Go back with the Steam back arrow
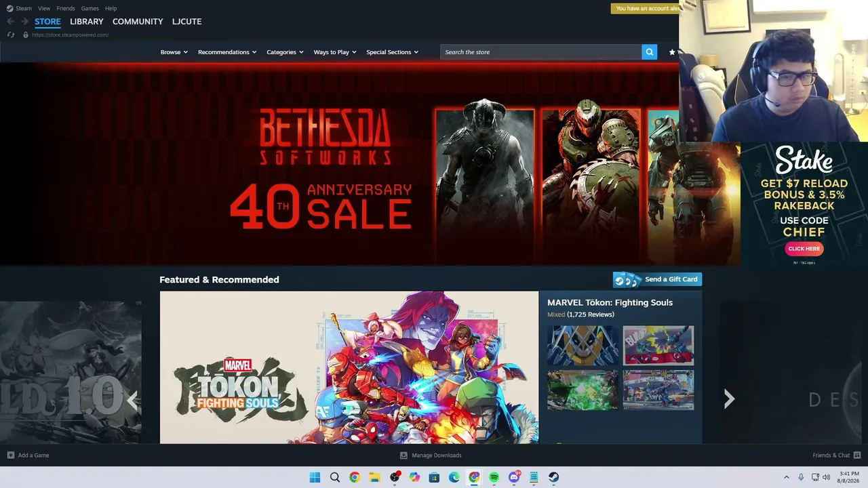The width and height of the screenshot is (868, 488). pyautogui.click(x=10, y=22)
